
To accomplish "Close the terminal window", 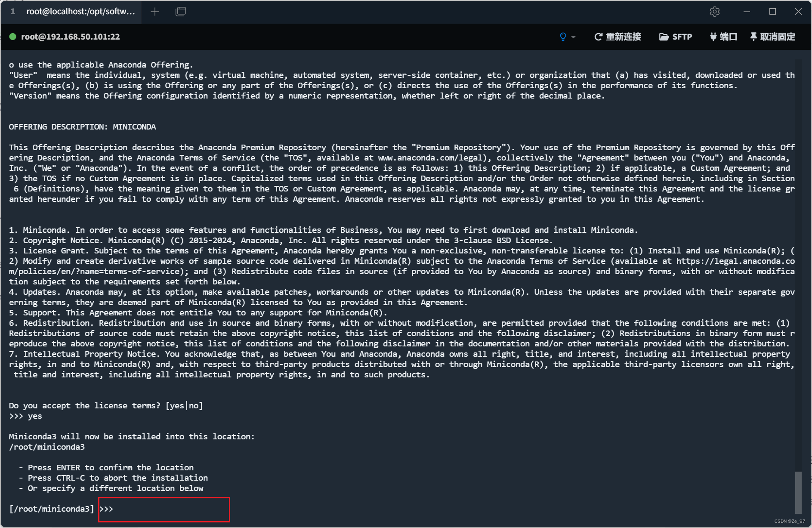I will [x=798, y=12].
